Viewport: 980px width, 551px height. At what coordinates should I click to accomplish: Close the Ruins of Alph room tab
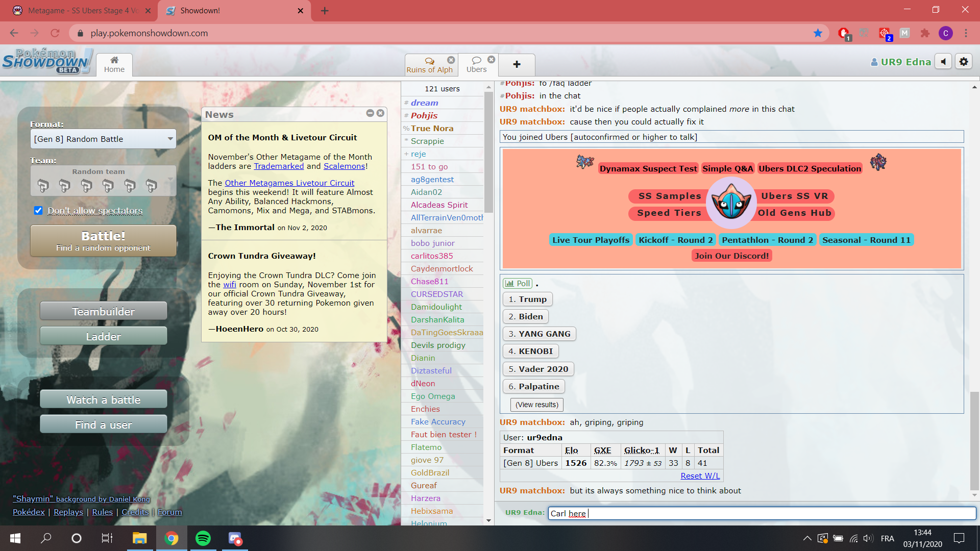(451, 60)
